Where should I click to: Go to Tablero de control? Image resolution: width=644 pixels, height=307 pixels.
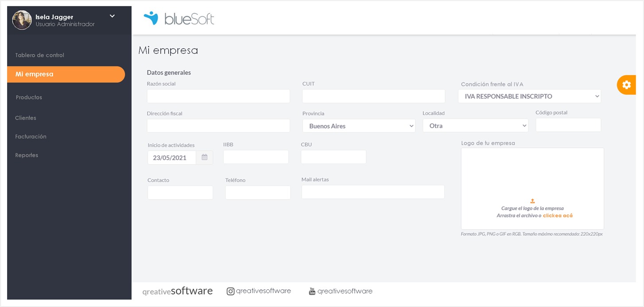coord(40,55)
